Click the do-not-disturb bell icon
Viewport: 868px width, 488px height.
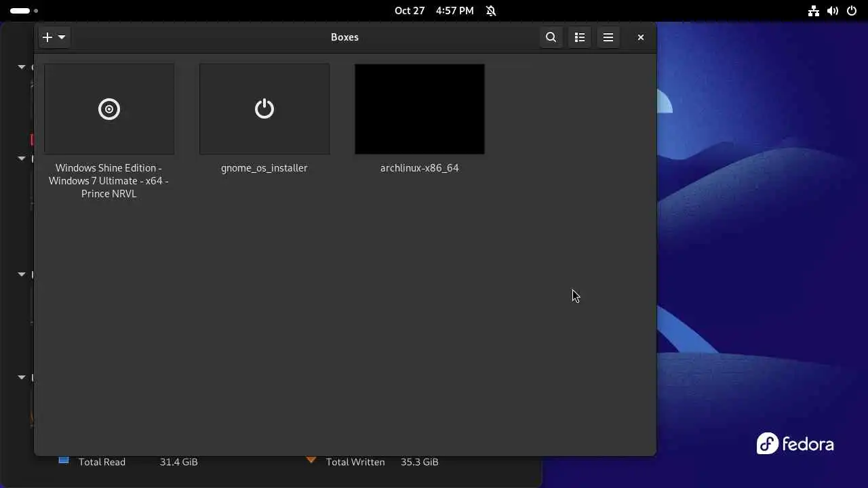point(491,11)
